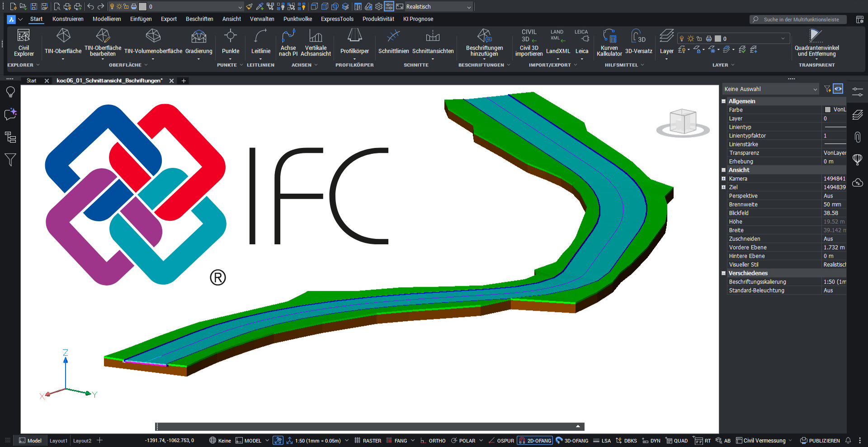Open the LandXML import tool

558,43
